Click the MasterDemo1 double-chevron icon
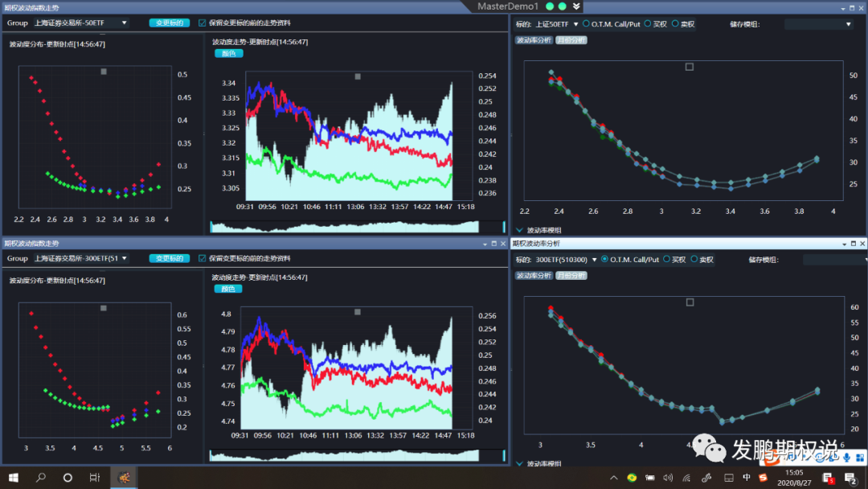 click(576, 6)
